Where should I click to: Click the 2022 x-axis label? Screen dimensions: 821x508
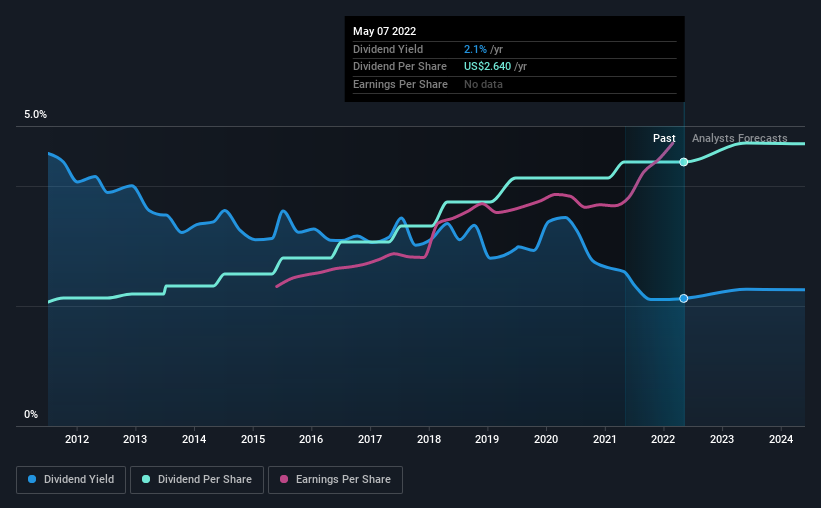tap(663, 439)
